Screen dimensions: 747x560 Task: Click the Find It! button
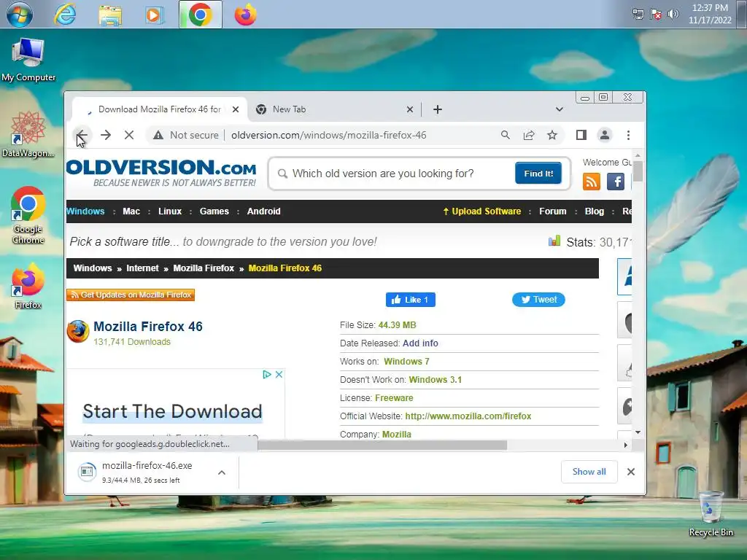(x=538, y=174)
